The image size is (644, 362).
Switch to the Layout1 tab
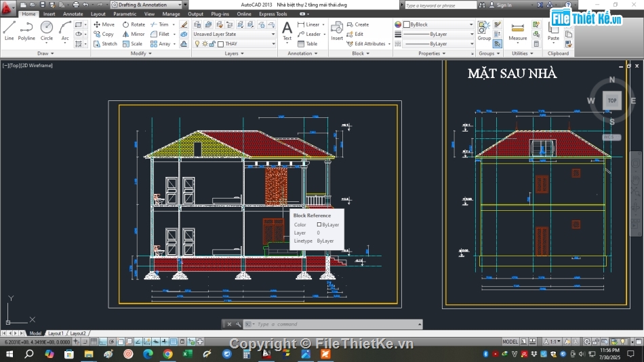tap(56, 334)
